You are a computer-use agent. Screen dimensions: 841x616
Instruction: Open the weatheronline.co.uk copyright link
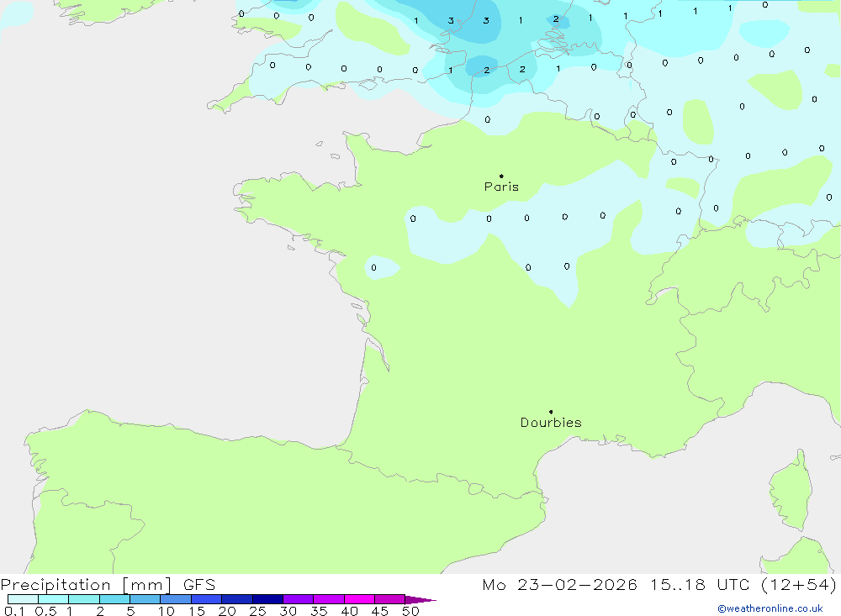[x=770, y=608]
